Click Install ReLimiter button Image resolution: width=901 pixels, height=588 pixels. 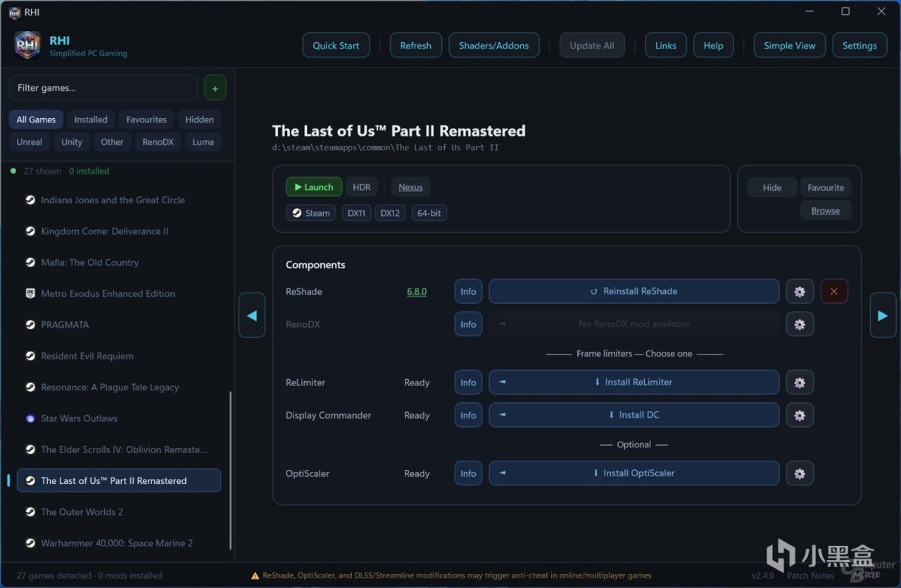pos(634,382)
